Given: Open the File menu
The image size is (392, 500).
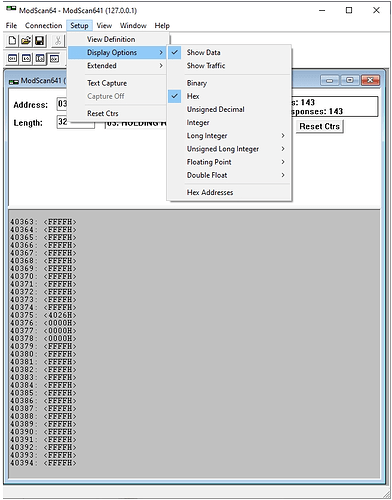Looking at the screenshot, I should tap(11, 26).
